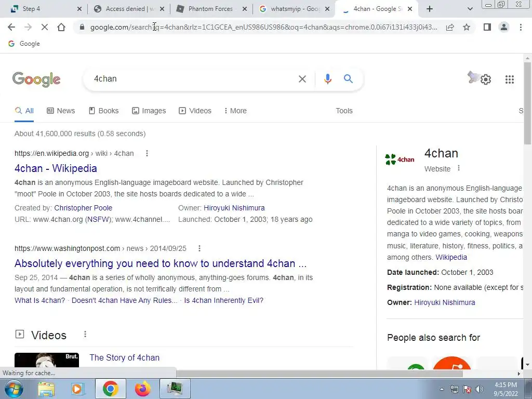Open options for the Washington Post result
This screenshot has width=532, height=399.
tap(199, 248)
